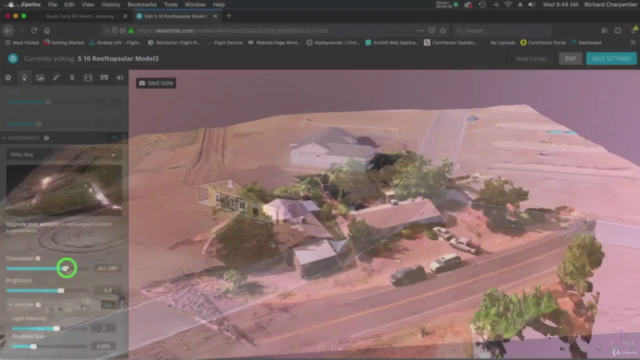Open the Bookmarks menu

point(142,4)
